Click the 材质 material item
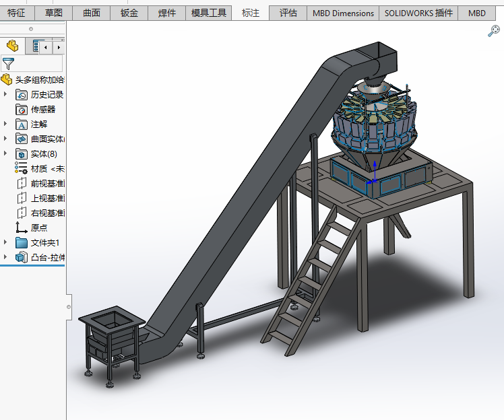Viewport: 504px width, 420px height. click(x=47, y=168)
